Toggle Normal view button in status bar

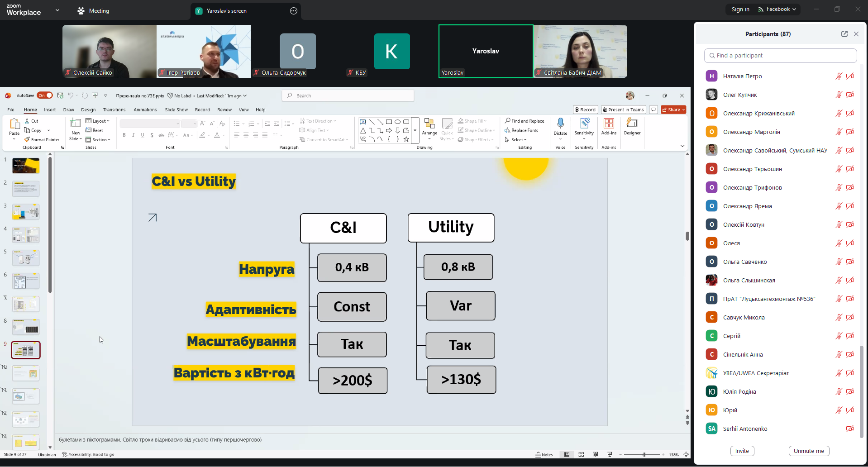click(567, 454)
